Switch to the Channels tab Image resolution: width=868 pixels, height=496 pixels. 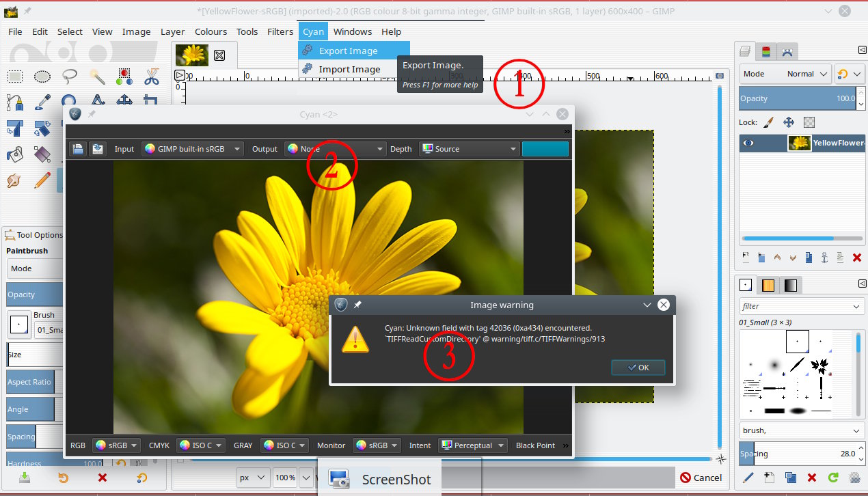tap(766, 51)
